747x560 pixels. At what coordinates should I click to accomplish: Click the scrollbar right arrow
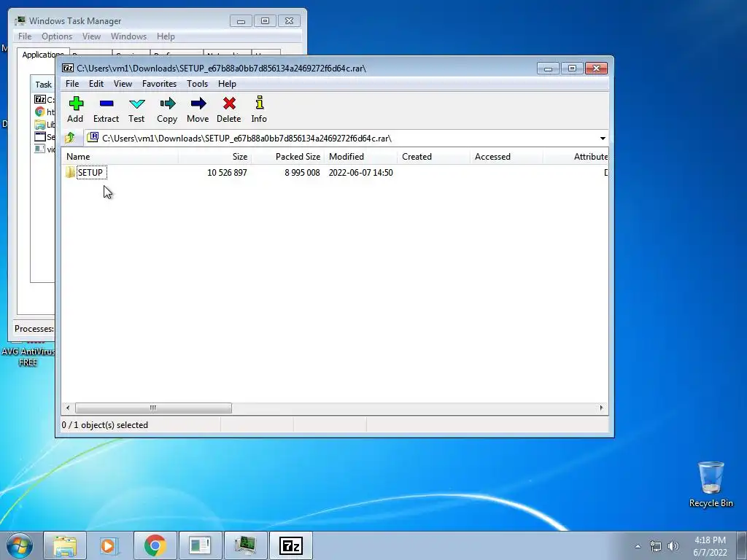pos(601,408)
